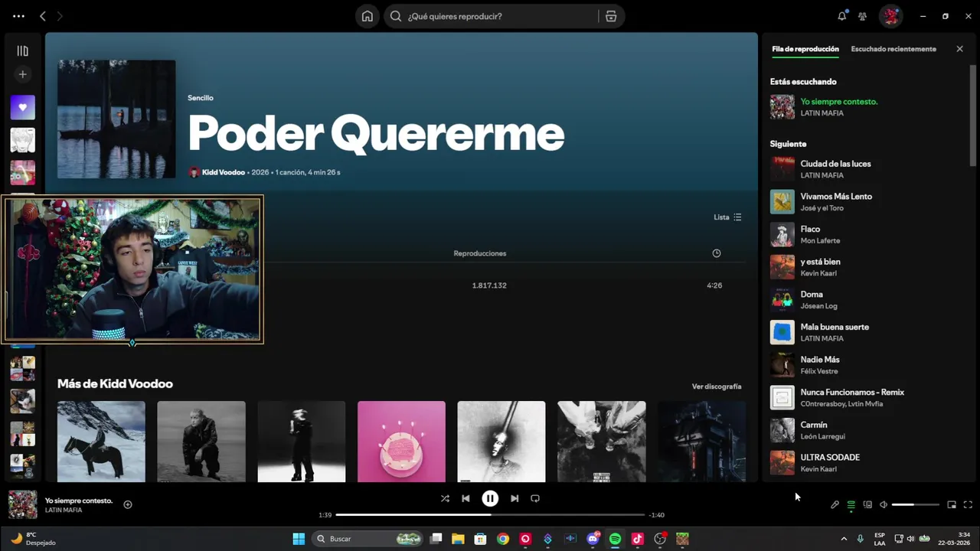
Task: Open Discord from the taskbar
Action: (593, 539)
